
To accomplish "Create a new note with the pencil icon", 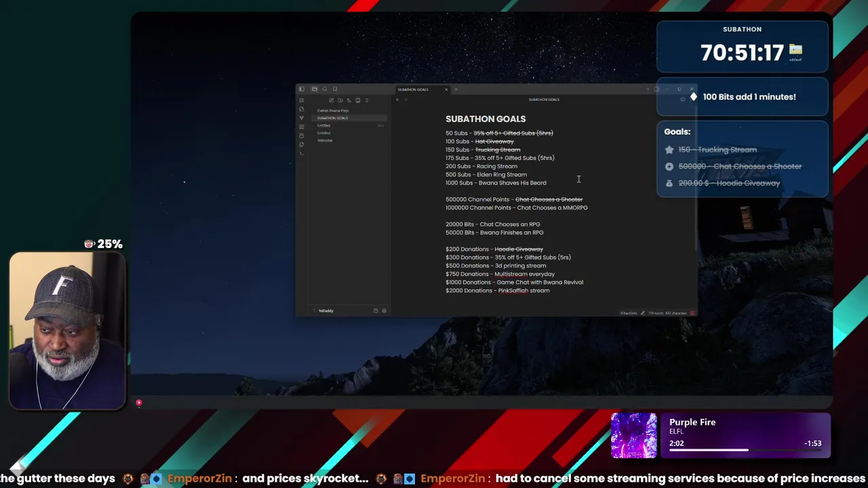I will [332, 100].
